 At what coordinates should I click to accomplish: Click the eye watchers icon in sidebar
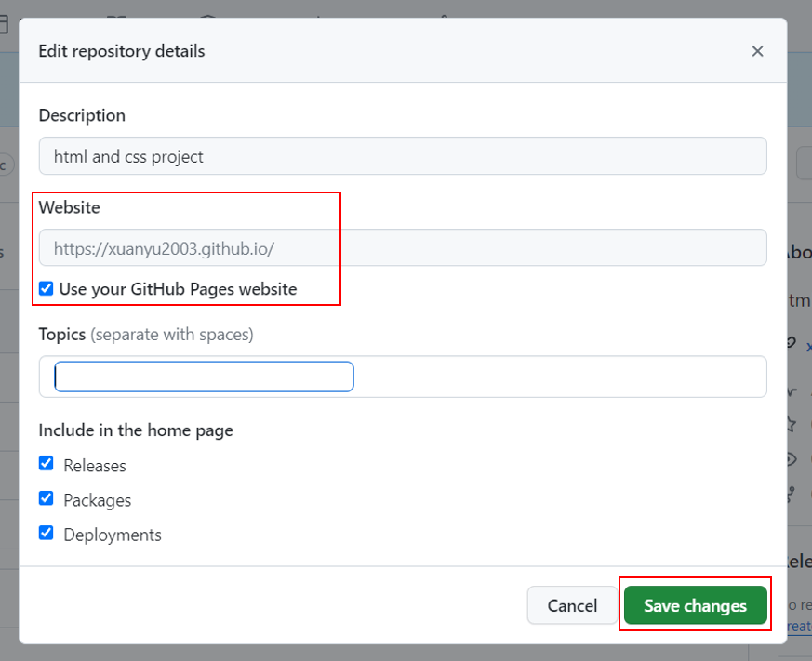coord(792,458)
